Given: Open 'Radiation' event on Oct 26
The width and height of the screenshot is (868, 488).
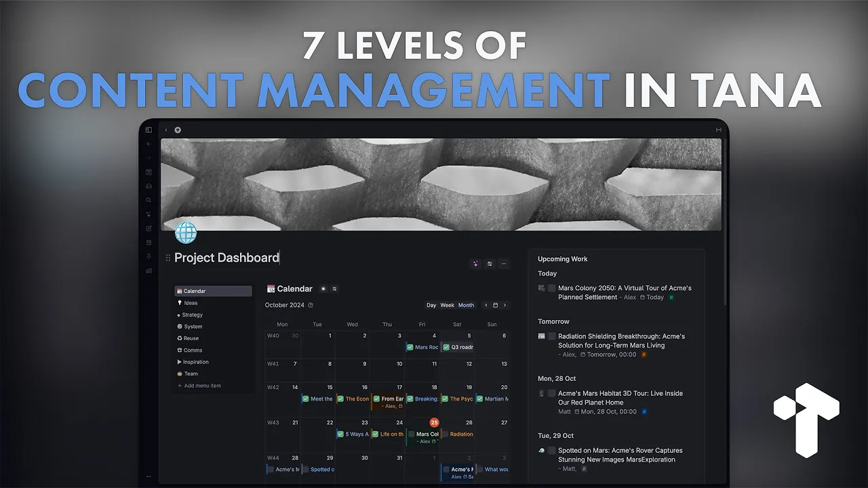Looking at the screenshot, I should tap(457, 434).
